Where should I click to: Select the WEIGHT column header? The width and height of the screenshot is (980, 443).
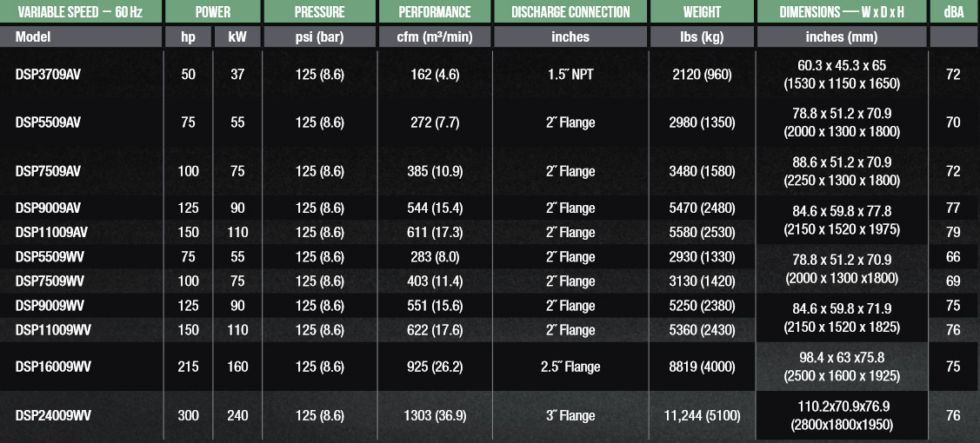point(702,13)
